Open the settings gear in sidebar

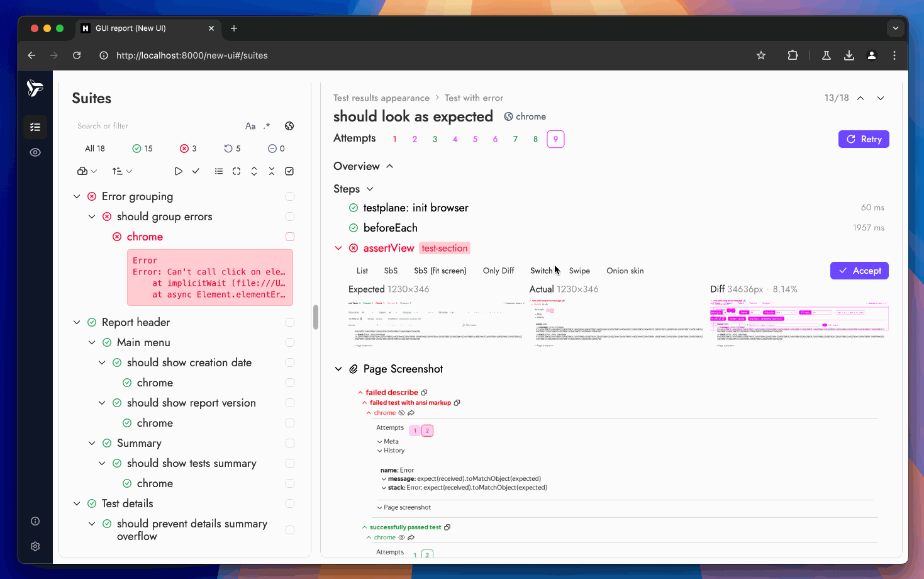[35, 546]
